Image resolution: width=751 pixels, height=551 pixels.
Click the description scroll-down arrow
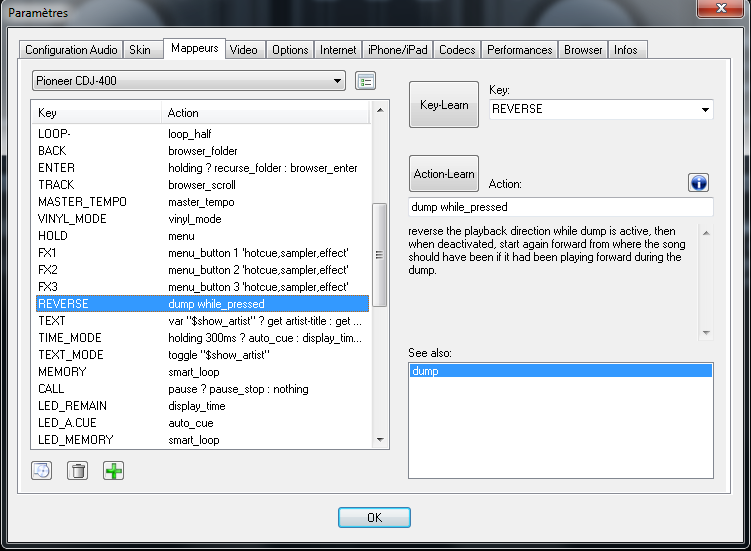click(x=706, y=333)
